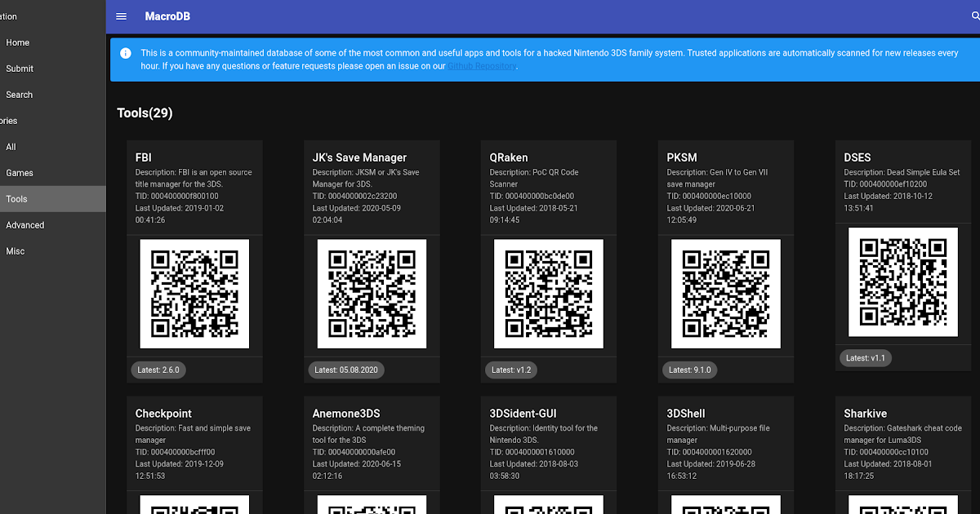Open the hamburger menu icon
The width and height of the screenshot is (980, 514).
click(x=122, y=16)
